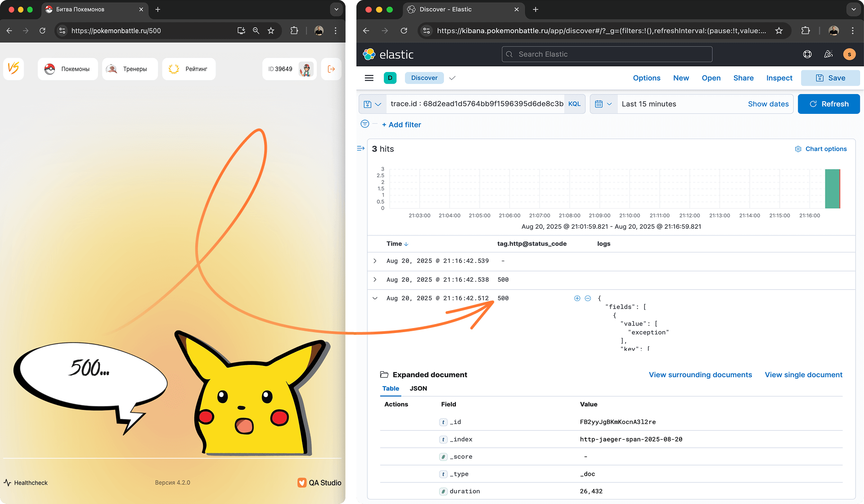The height and width of the screenshot is (504, 864).
Task: Open the saved query dropdown
Action: pos(372,104)
